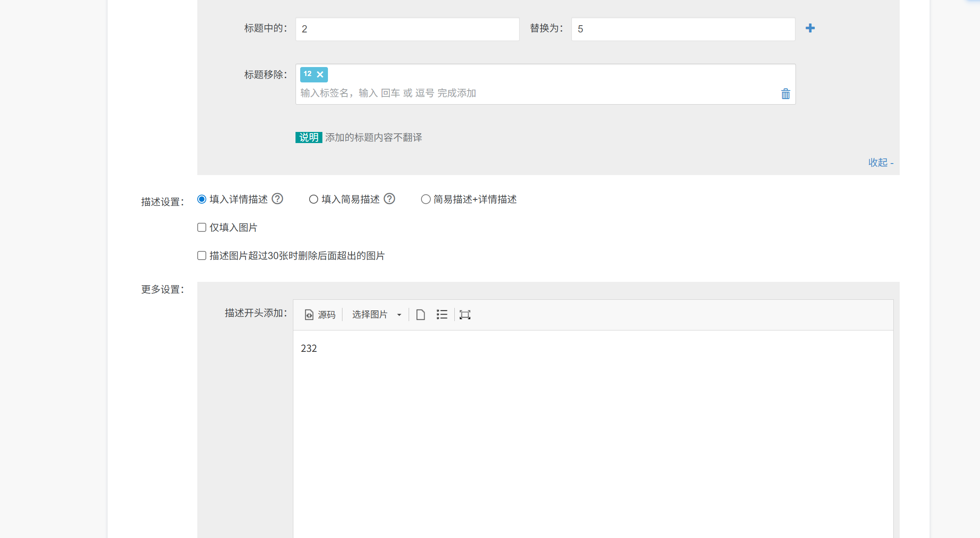The width and height of the screenshot is (980, 538).
Task: Click the blue plus icon to add replacement
Action: [810, 28]
